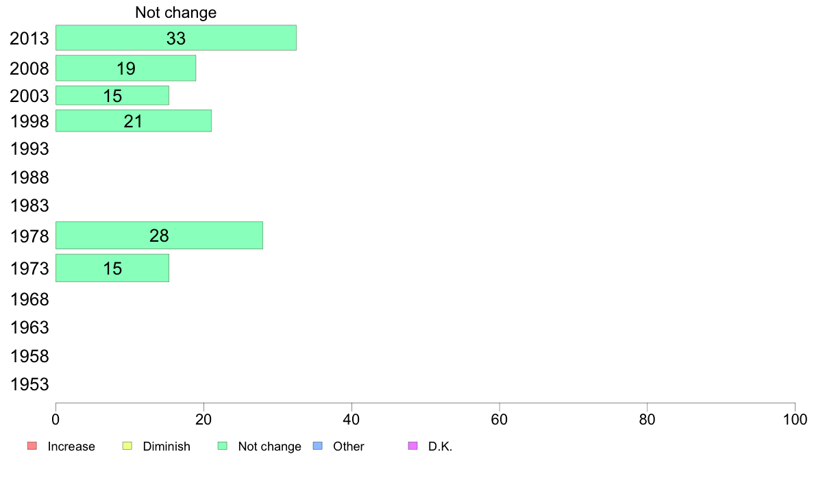The height and width of the screenshot is (504, 814).
Task: Click the red Increase legend swatch
Action: tap(32, 446)
